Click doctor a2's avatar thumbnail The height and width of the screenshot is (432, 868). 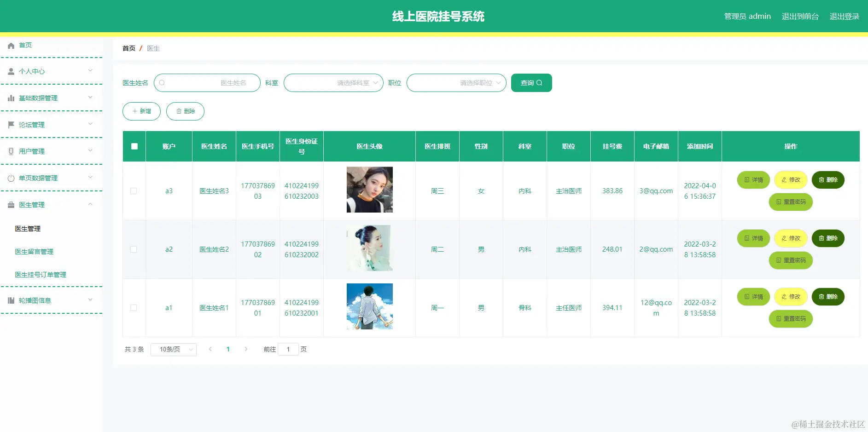[x=369, y=248]
